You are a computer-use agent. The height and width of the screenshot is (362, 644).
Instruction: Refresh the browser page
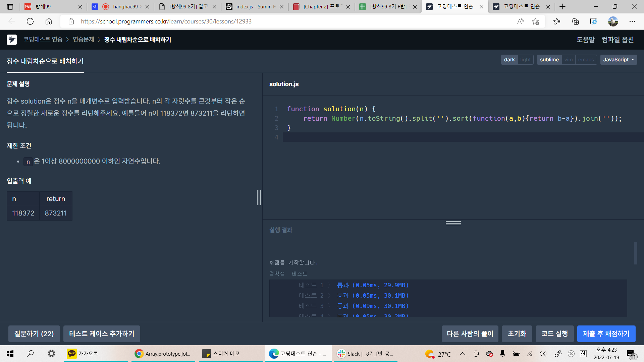point(30,21)
